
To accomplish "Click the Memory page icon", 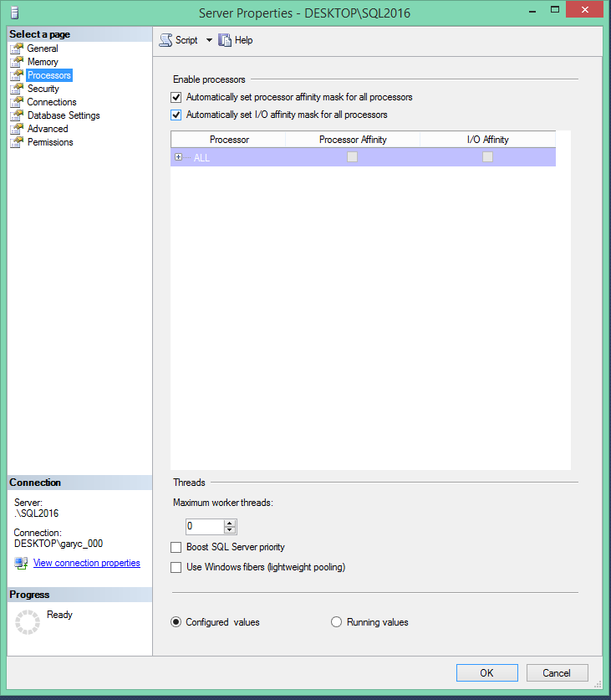I will 17,62.
